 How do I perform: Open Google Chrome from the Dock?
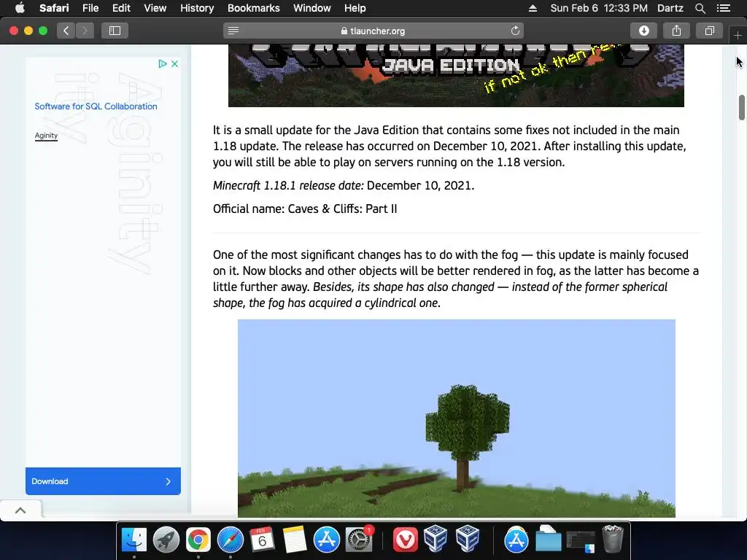tap(198, 540)
